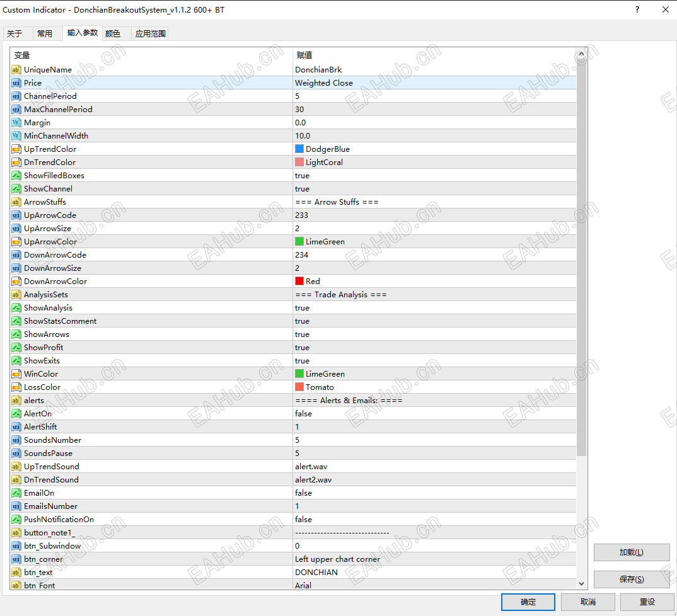
Task: Click the DodgerBlue swatch for UpTrendColor
Action: pyautogui.click(x=299, y=149)
